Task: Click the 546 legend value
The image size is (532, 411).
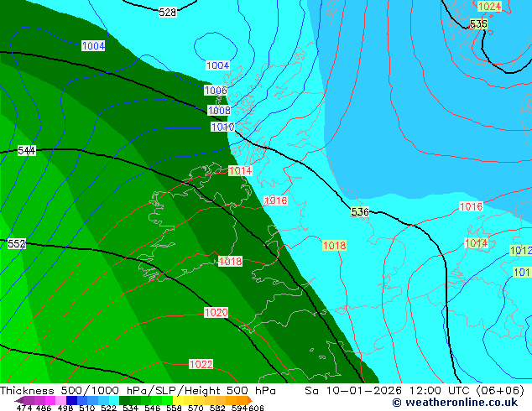Action: (153, 408)
